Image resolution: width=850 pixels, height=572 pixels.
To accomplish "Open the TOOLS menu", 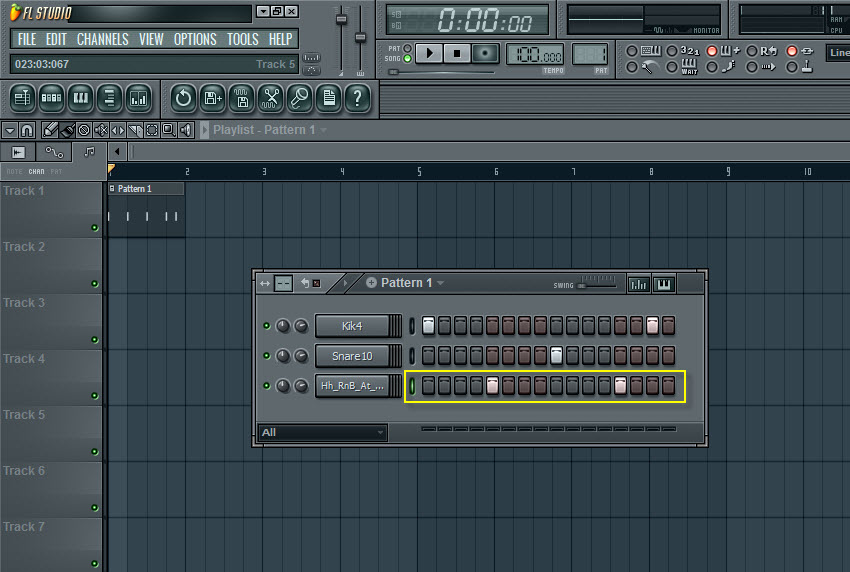I will tap(242, 39).
